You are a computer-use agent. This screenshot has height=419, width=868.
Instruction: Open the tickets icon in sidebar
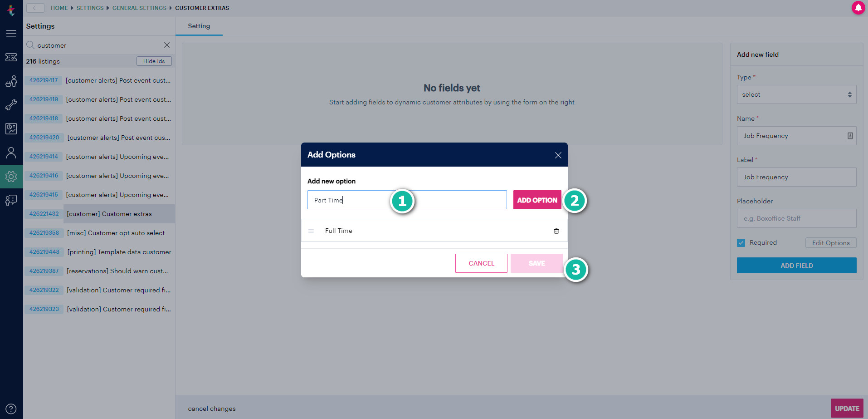11,57
